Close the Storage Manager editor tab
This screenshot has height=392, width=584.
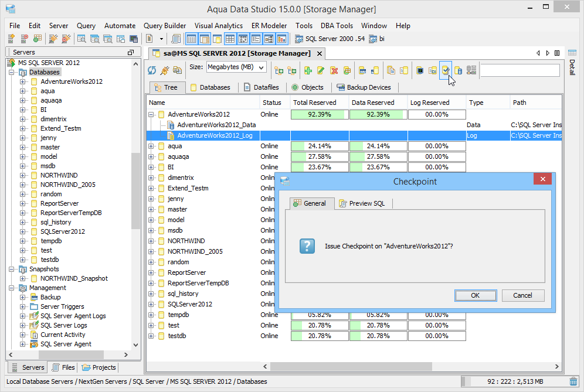click(319, 53)
